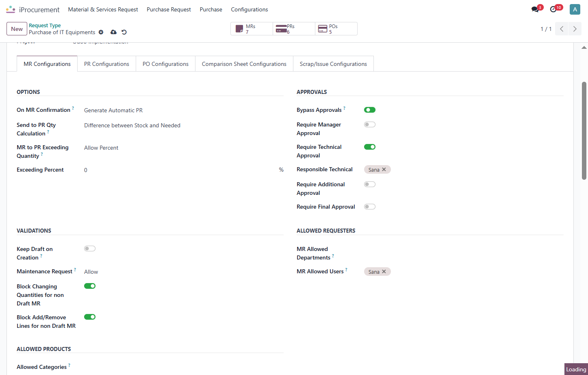Viewport: 588px width, 375px height.
Task: Click the cloud save icon
Action: [113, 32]
